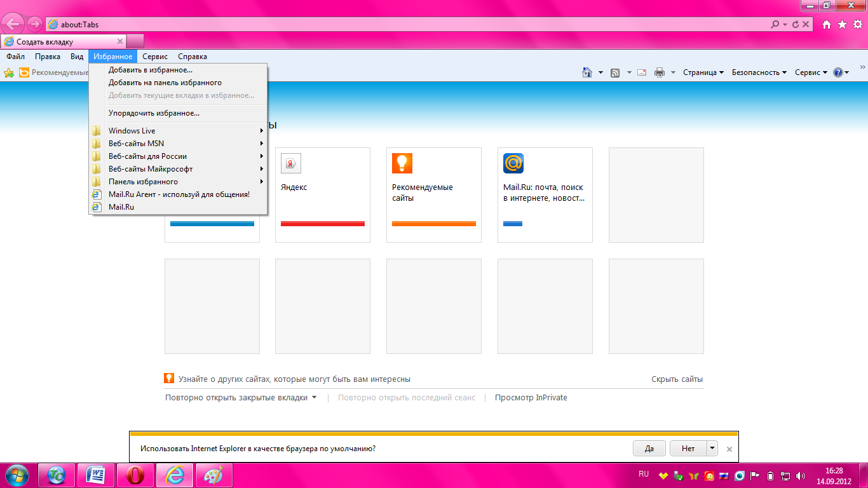
Task: Click the network tray icon
Action: (786, 475)
